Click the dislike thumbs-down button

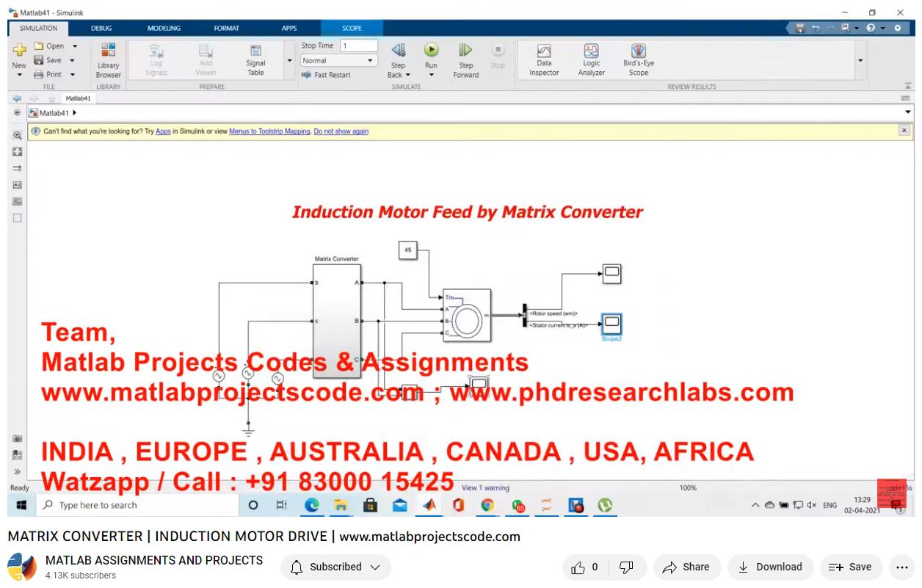point(627,567)
